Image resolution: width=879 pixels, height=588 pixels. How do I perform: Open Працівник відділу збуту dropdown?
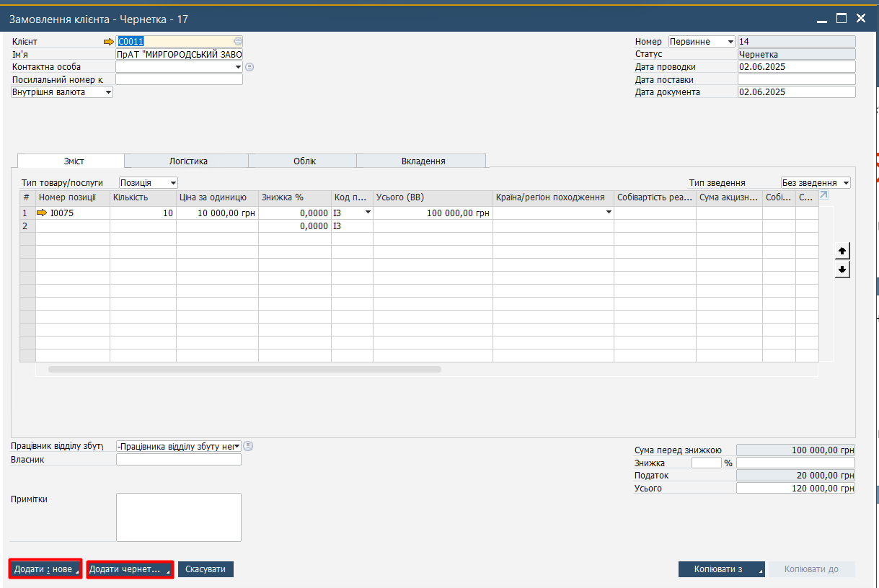point(237,447)
